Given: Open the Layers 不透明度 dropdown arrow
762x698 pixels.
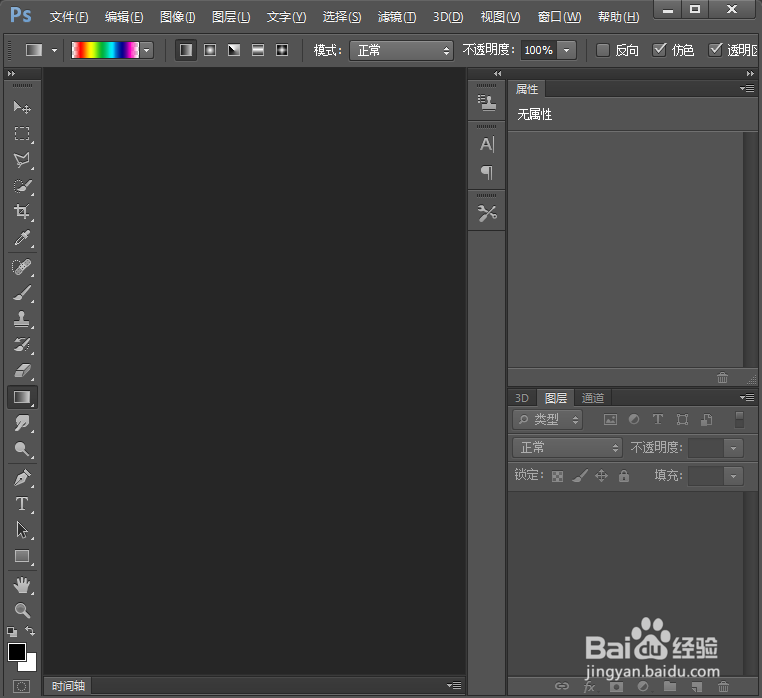Looking at the screenshot, I should tap(733, 448).
